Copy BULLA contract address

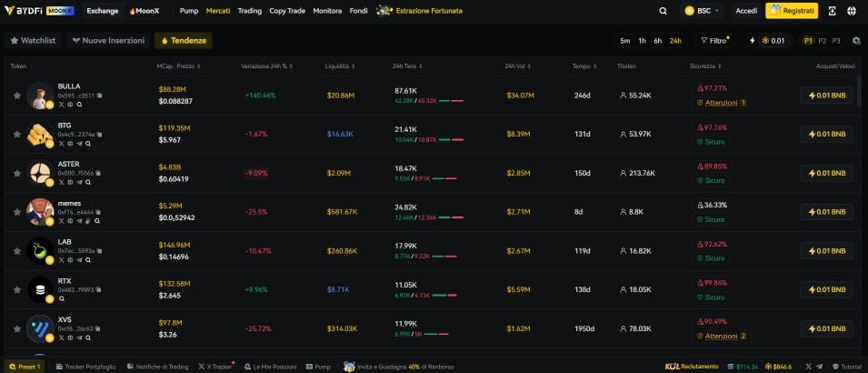click(x=99, y=95)
